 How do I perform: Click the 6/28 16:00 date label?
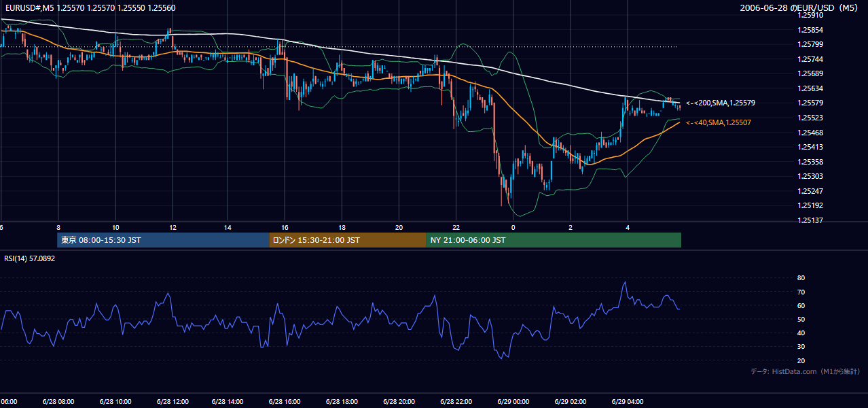point(285,402)
